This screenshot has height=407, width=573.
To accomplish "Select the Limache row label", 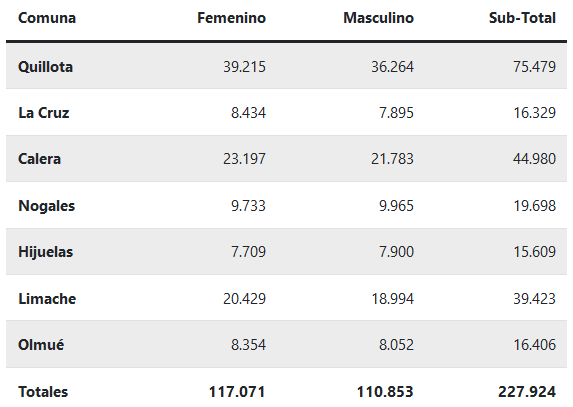I will coord(47,298).
